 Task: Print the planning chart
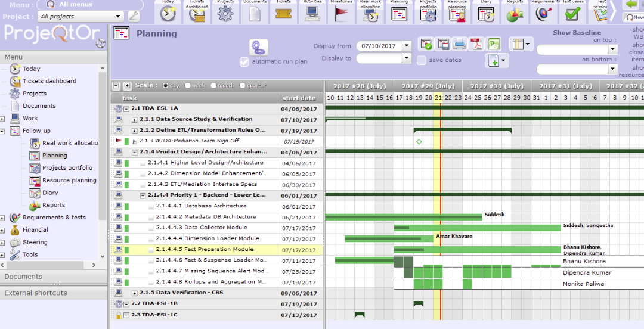pyautogui.click(x=460, y=44)
